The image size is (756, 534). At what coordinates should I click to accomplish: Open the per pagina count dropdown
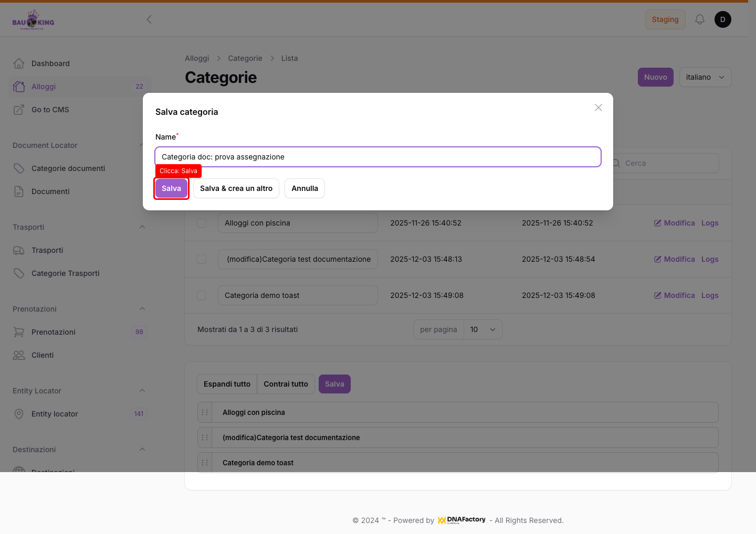(482, 329)
